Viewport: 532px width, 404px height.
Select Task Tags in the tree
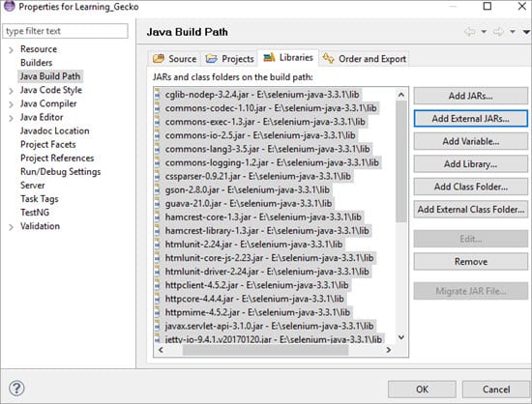coord(40,199)
